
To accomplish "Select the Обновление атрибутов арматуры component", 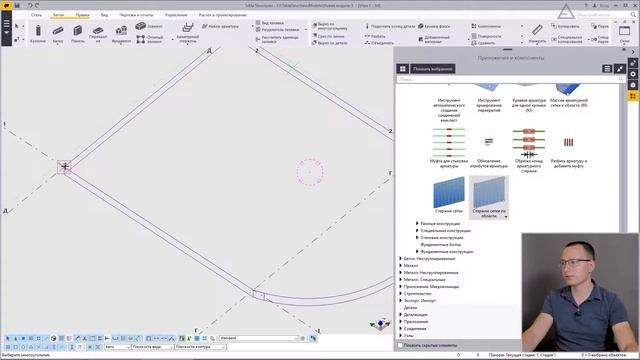I will [x=489, y=152].
